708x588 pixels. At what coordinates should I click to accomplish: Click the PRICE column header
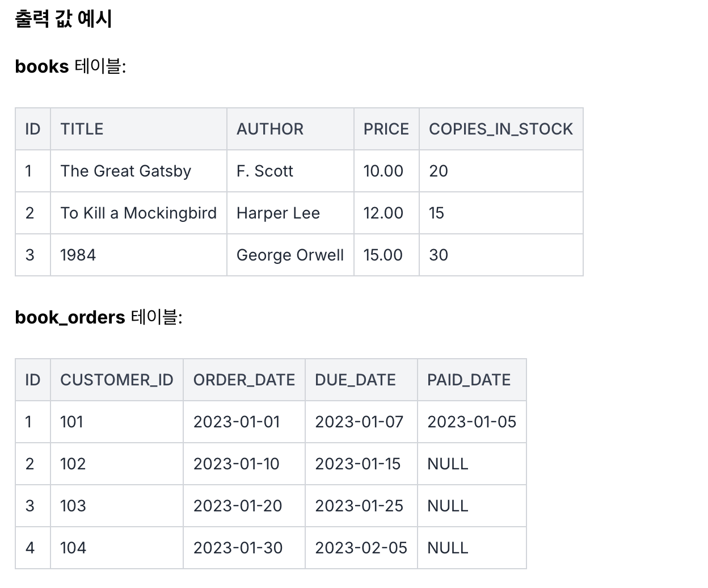coord(386,129)
